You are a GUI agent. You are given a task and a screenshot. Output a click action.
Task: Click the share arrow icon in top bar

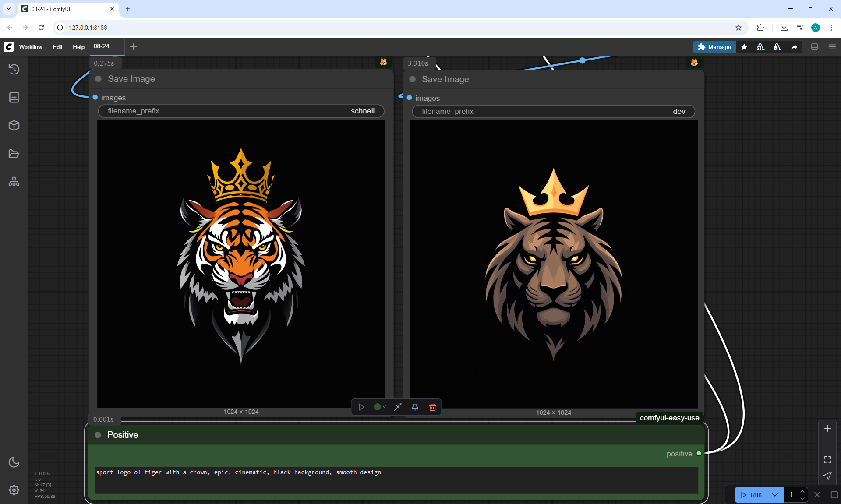point(794,47)
